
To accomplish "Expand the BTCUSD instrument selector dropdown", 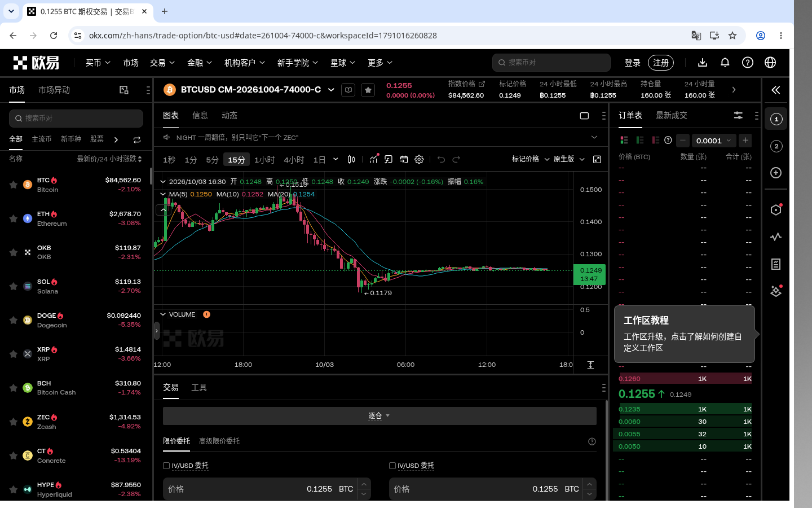I will click(331, 90).
